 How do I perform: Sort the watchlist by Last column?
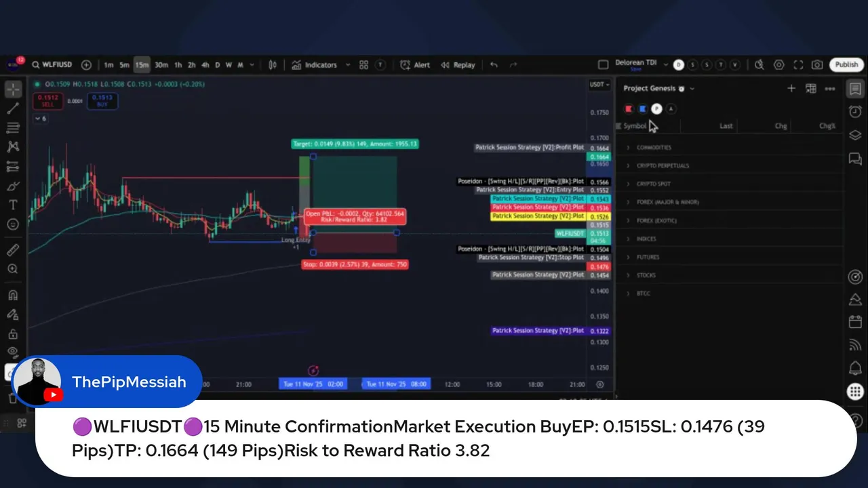(x=726, y=126)
